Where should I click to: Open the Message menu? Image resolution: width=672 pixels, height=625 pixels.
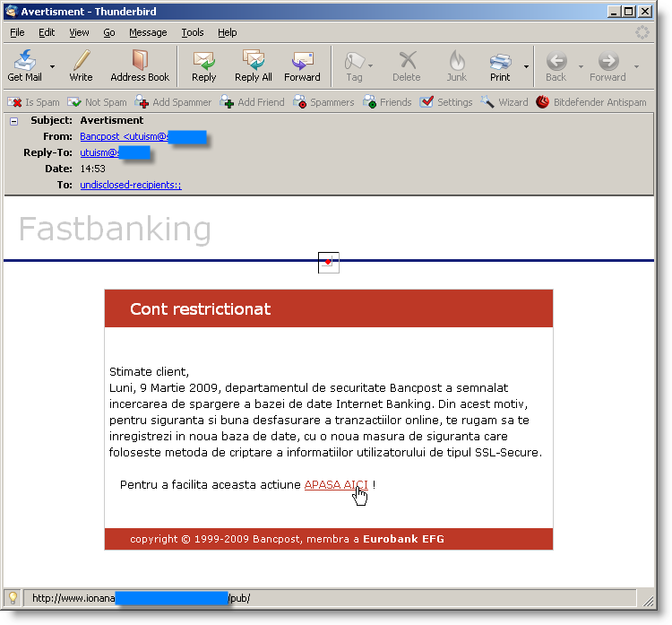point(148,32)
